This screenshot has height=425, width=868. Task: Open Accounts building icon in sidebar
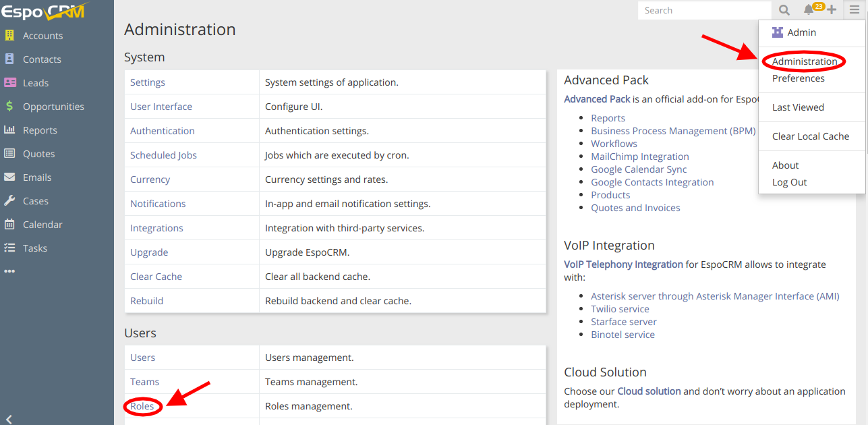point(9,36)
